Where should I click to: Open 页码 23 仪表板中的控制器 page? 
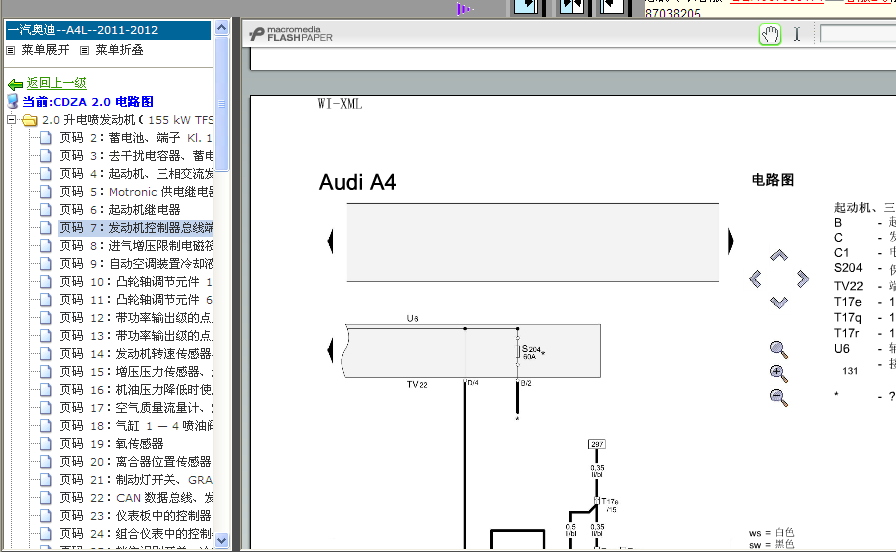(x=135, y=515)
